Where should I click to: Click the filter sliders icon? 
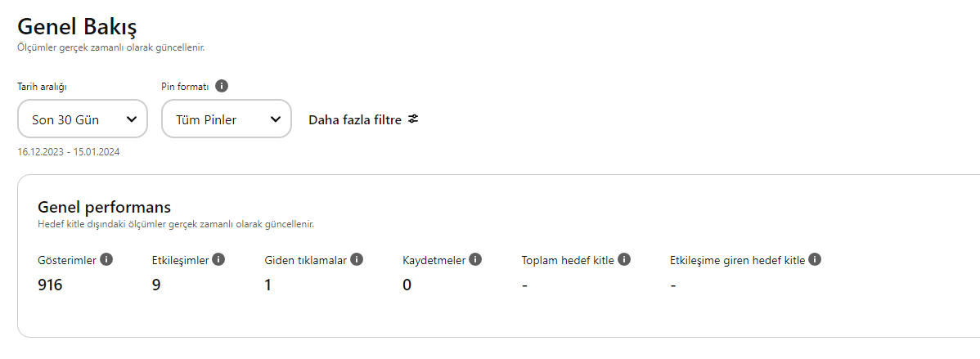413,119
